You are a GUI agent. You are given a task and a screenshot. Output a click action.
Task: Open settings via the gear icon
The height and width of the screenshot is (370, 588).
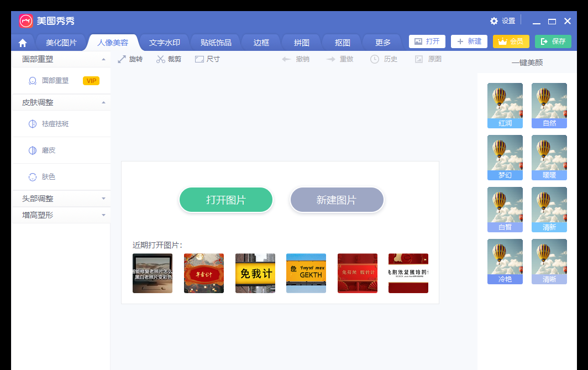[x=494, y=21]
